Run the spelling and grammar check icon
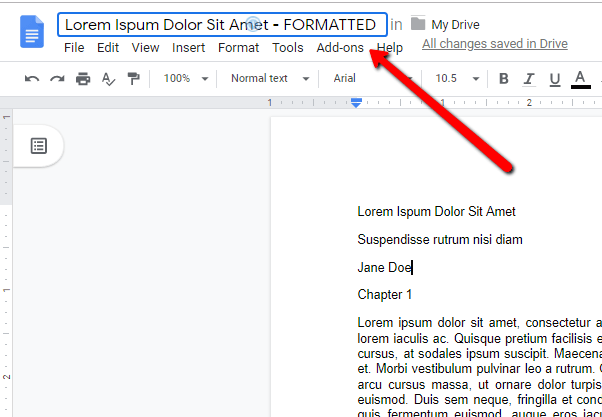Viewport: 602px width, 417px height. 108,79
